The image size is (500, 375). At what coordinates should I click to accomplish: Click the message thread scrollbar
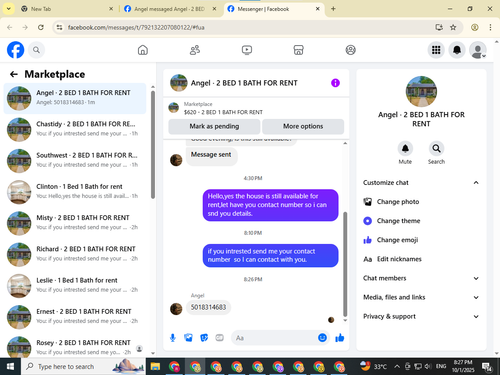[x=345, y=264]
